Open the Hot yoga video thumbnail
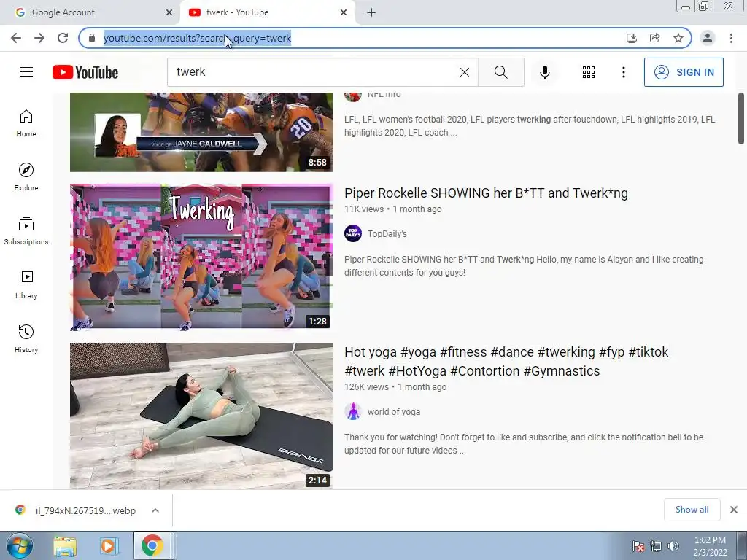Screen dimensions: 747x560 tap(201, 416)
